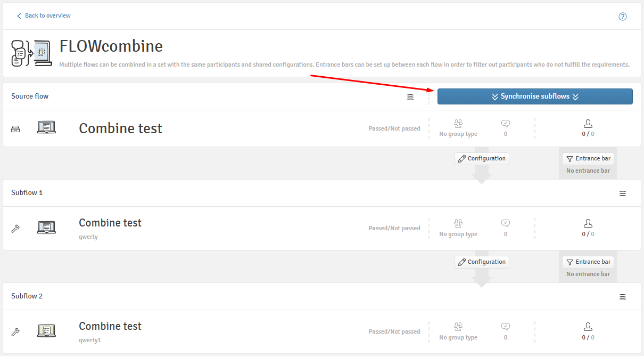Click Subflow 1 comment bubble icon
This screenshot has width=644, height=356.
coord(506,223)
